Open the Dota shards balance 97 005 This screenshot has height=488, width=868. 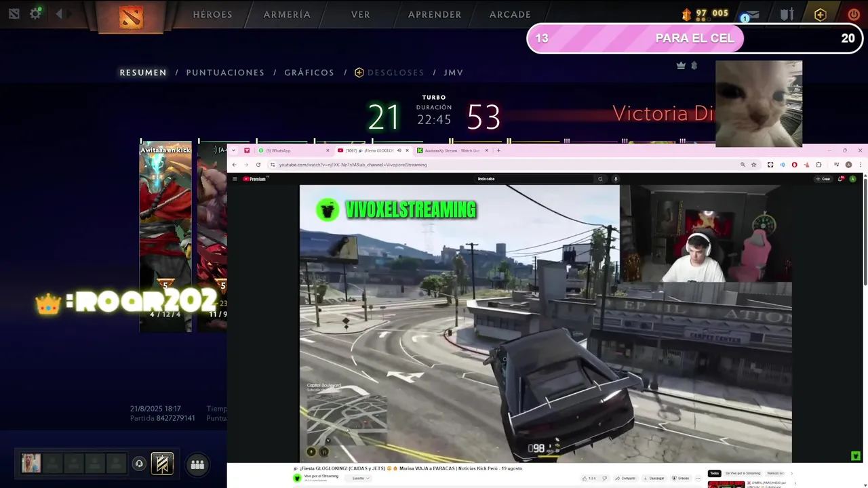coord(705,14)
